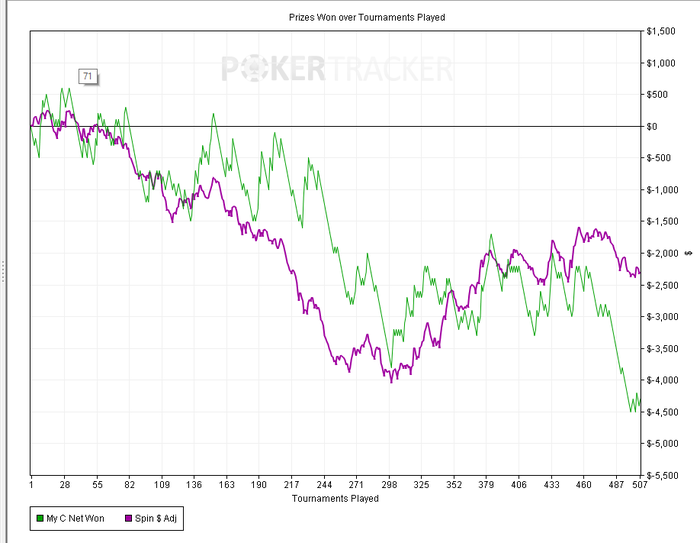The height and width of the screenshot is (543, 700).
Task: Click the x-axis tick label 163
Action: (227, 485)
